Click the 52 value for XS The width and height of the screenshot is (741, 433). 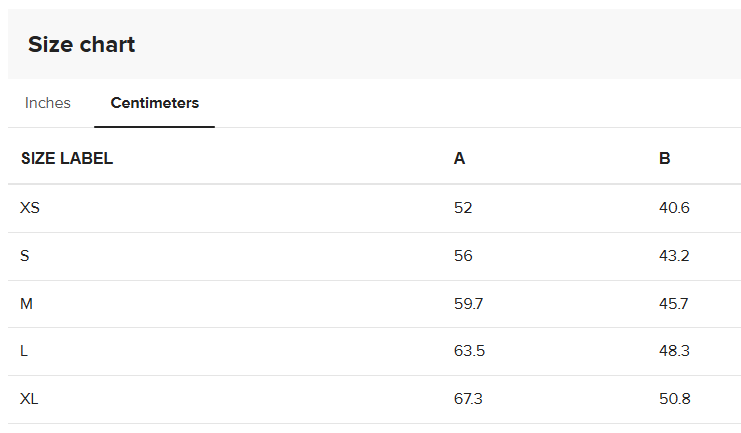(463, 208)
